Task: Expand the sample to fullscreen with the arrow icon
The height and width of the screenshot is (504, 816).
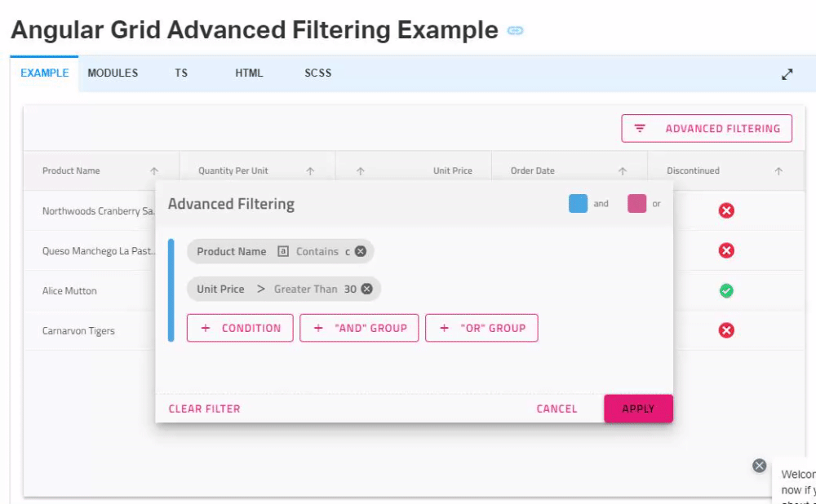Action: point(787,73)
